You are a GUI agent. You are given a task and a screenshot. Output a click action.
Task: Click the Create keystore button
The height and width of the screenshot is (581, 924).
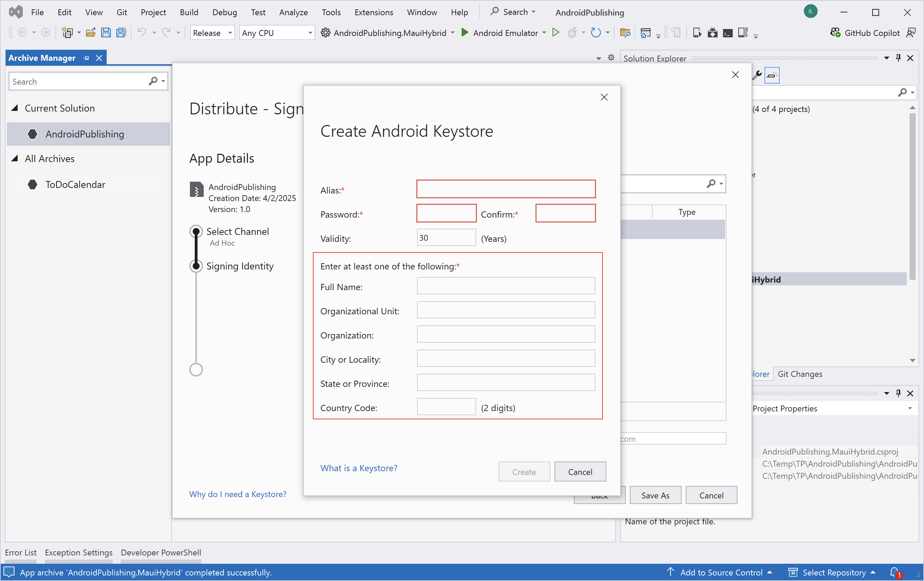coord(524,472)
